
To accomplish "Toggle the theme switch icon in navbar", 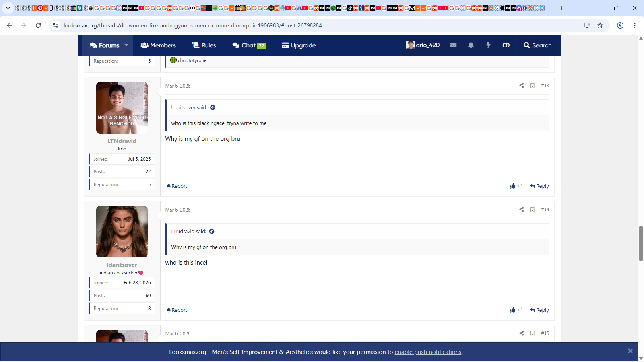I will click(506, 45).
